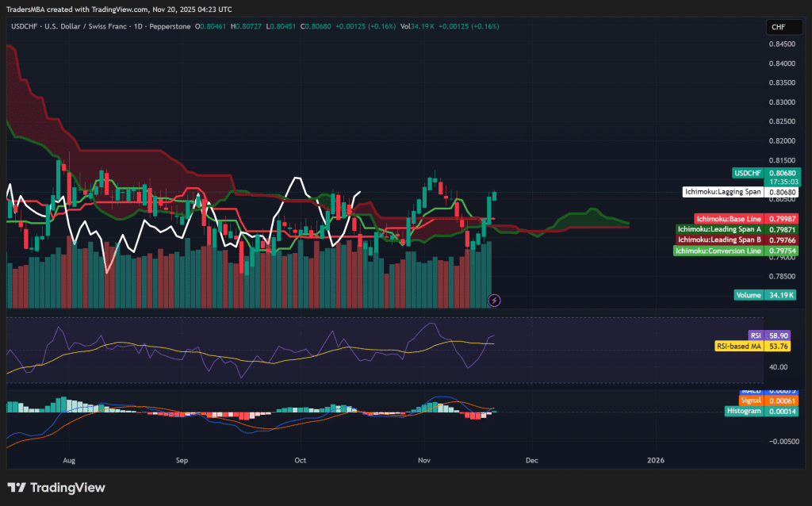Image resolution: width=812 pixels, height=506 pixels.
Task: Toggle the Ichimoku Lagging Span label
Action: 723,191
